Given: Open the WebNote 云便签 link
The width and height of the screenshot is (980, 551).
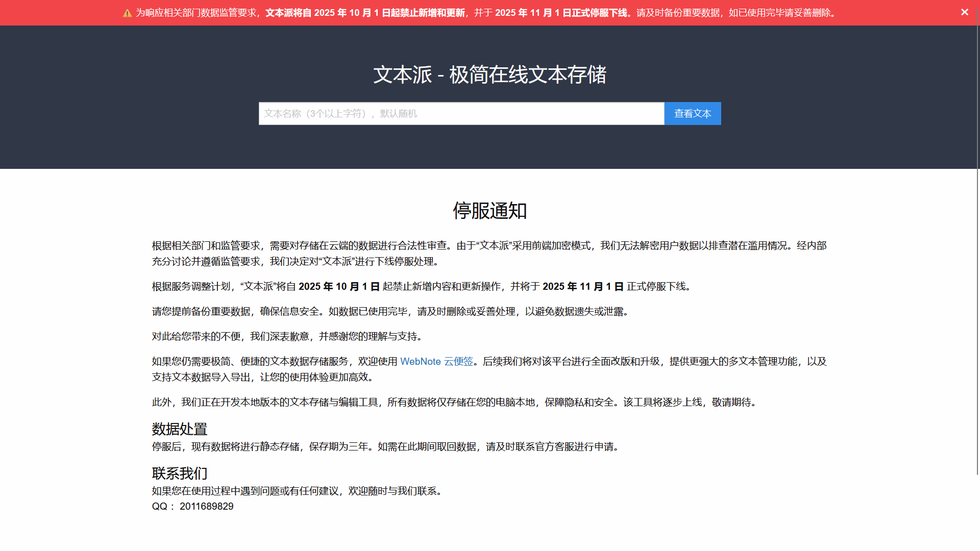Looking at the screenshot, I should click(436, 362).
